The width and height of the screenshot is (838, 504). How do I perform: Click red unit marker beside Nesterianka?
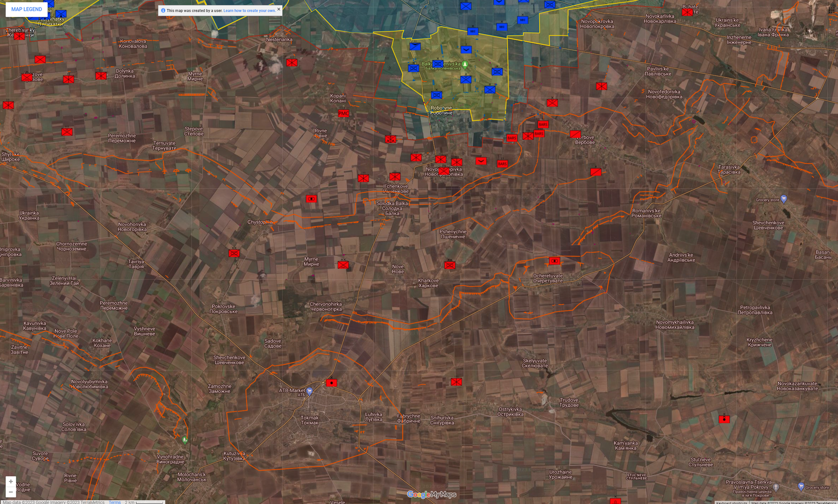[292, 63]
